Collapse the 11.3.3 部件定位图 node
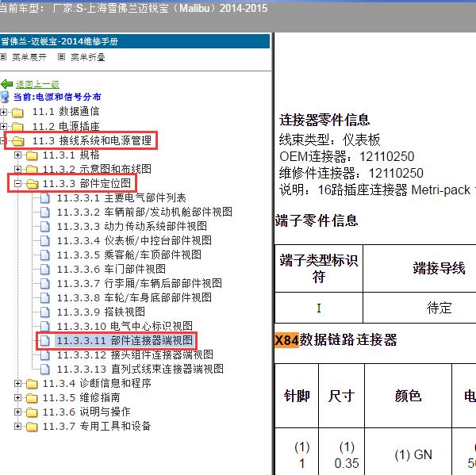This screenshot has height=475, width=476. coord(18,183)
